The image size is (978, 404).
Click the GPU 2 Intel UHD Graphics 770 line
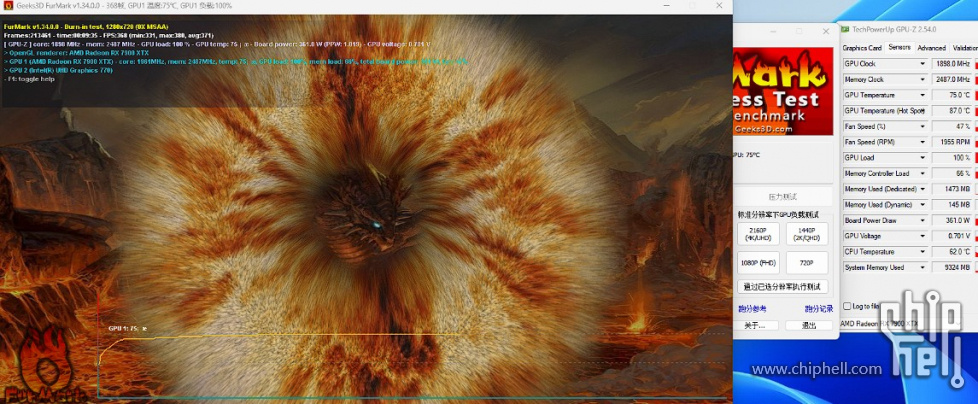tap(58, 70)
